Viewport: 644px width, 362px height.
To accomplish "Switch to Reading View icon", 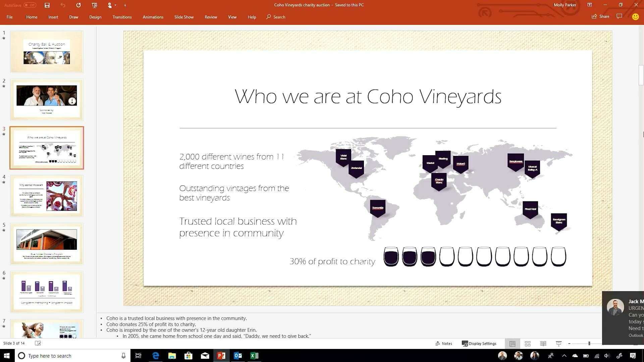I will point(543,344).
